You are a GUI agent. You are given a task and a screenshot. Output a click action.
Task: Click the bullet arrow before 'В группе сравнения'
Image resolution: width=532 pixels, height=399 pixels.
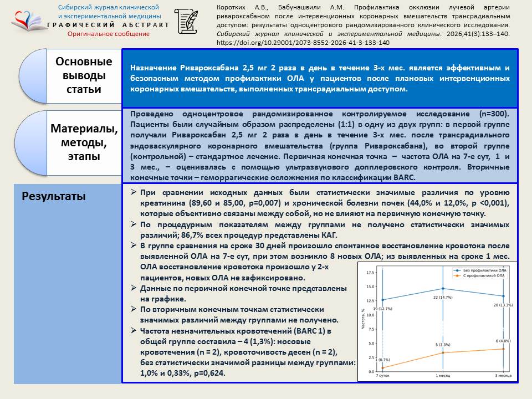(134, 245)
